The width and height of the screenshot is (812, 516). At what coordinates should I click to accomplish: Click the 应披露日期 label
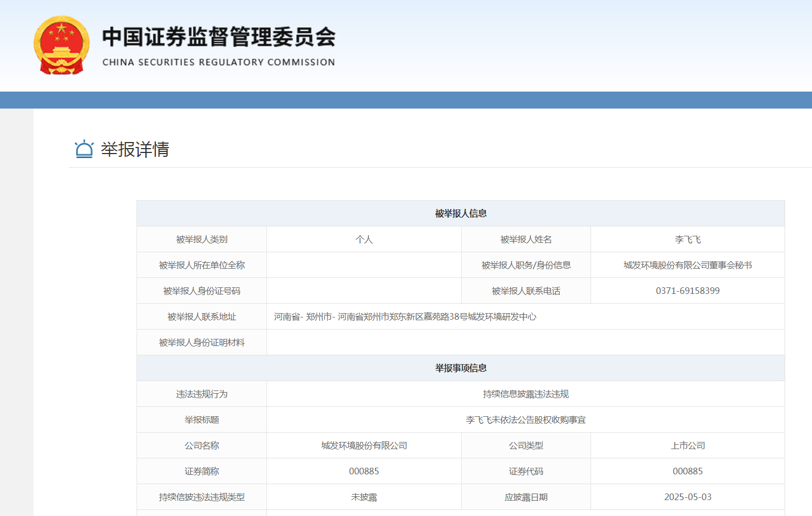[526, 497]
